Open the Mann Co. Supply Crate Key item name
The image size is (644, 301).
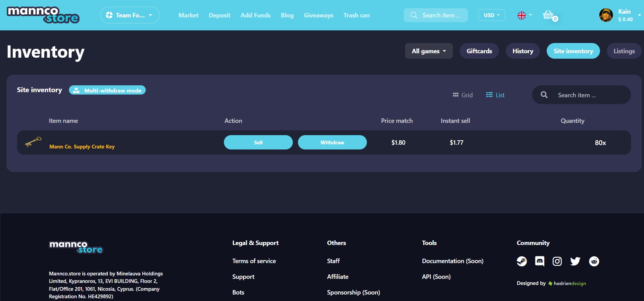coord(82,146)
